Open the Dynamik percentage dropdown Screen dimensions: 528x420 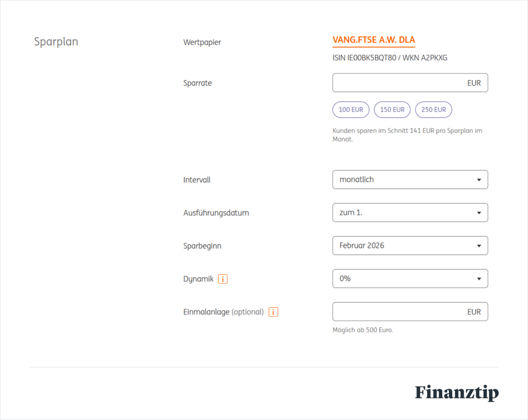410,279
